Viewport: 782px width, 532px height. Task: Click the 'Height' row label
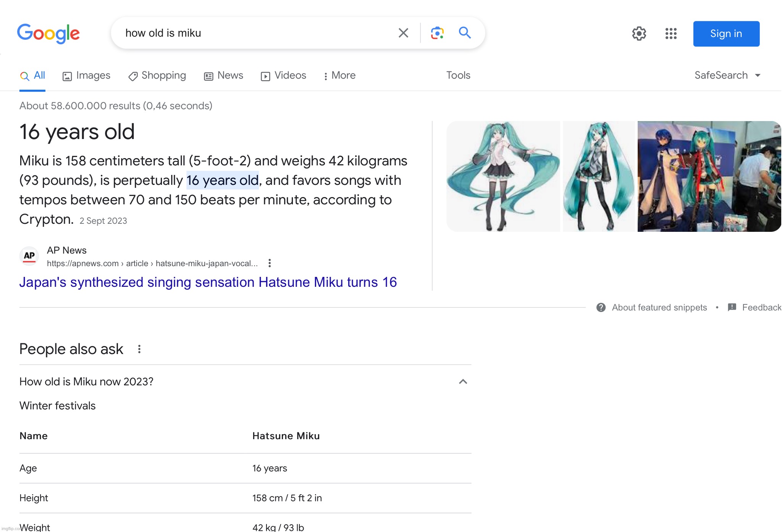[x=34, y=498]
